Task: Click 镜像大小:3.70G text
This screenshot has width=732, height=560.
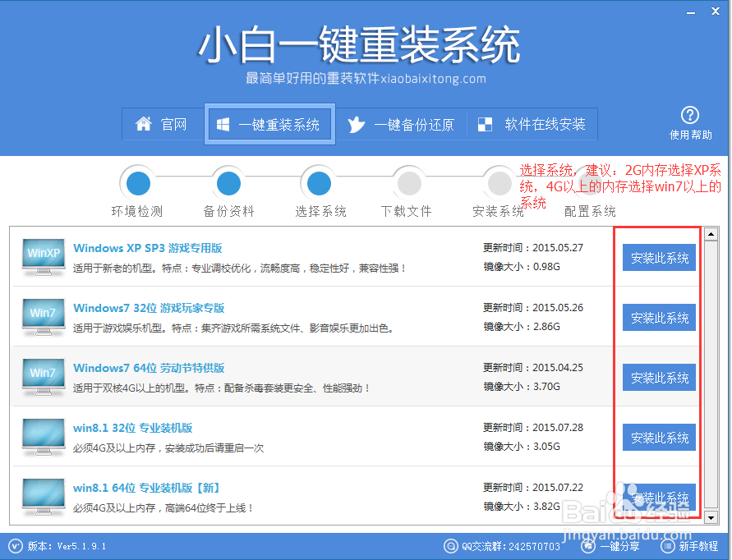Action: [522, 387]
